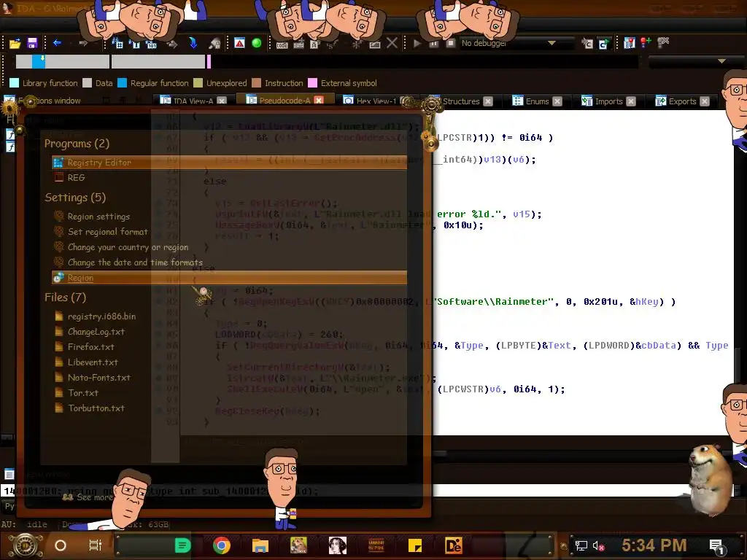
Task: Click the gray X cancel toolbar icon
Action: tap(392, 43)
